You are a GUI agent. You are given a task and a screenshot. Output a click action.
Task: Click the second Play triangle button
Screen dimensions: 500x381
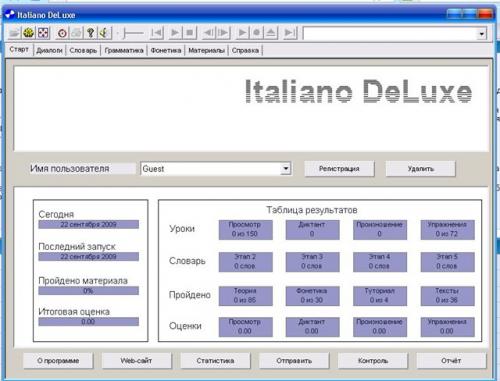click(x=242, y=33)
